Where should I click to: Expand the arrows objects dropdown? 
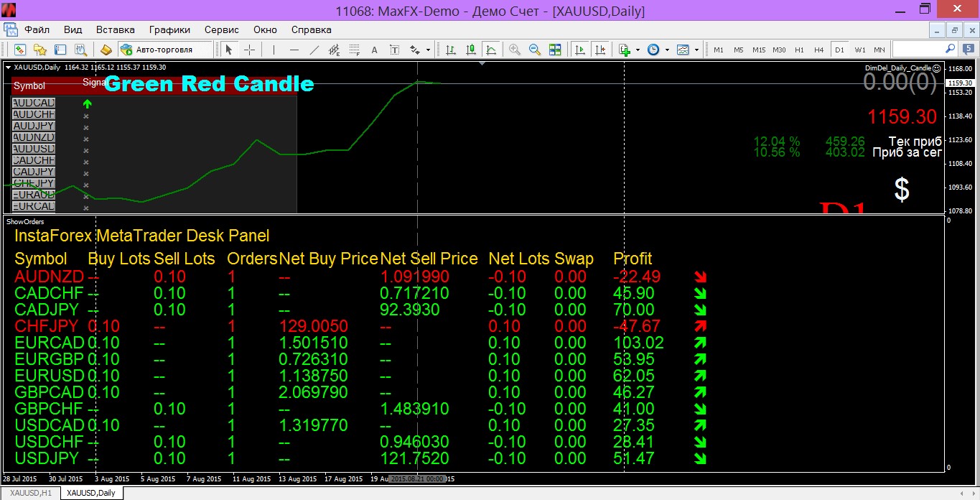[x=428, y=50]
